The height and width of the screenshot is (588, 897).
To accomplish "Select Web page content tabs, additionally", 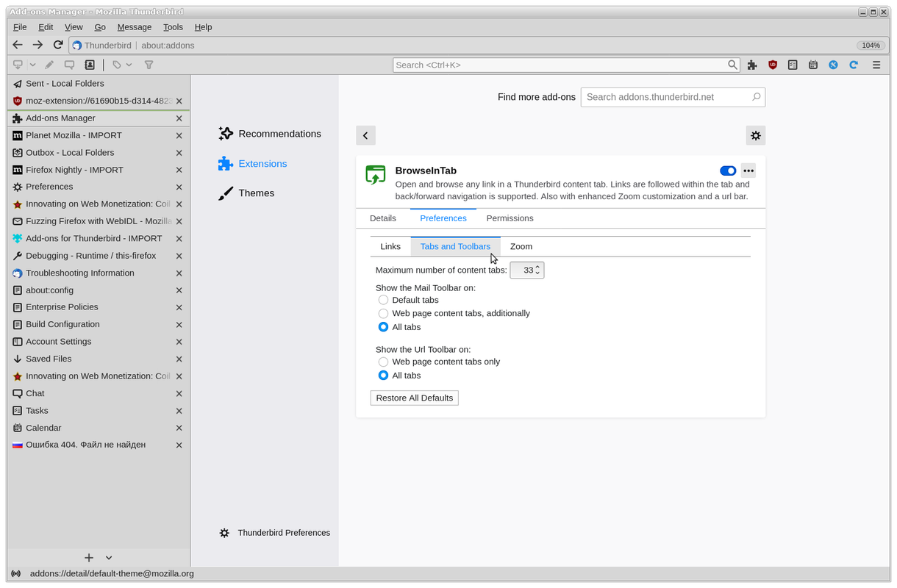I will coord(383,313).
